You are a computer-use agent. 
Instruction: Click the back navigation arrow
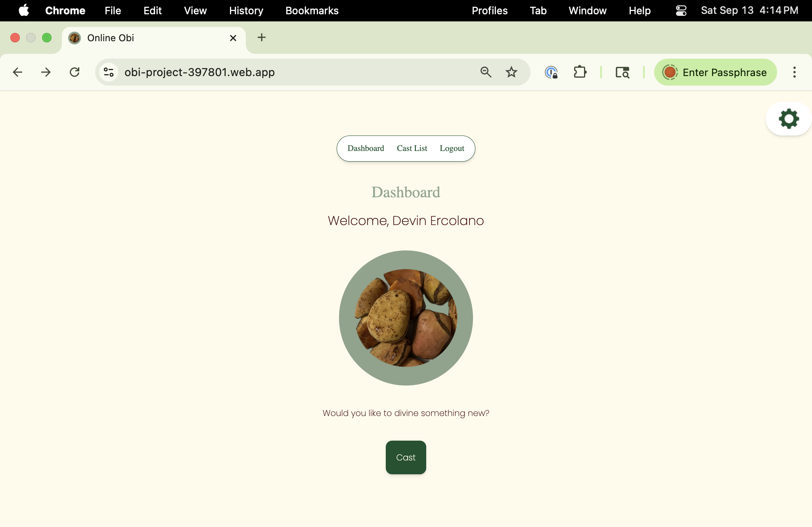click(17, 72)
